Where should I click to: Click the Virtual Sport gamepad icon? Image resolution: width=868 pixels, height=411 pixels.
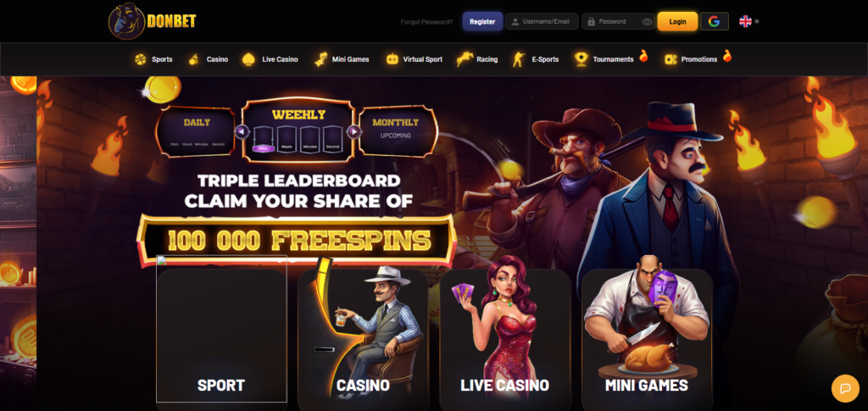392,59
